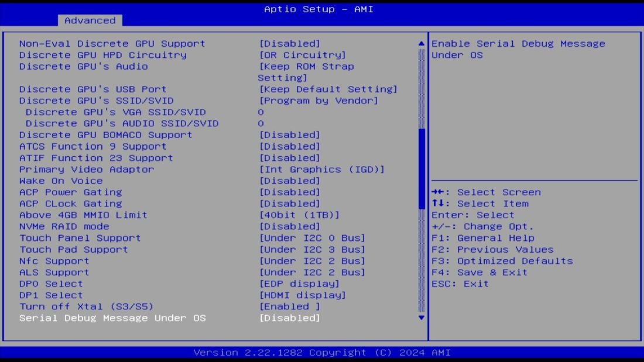The image size is (644, 362).
Task: Open Nfc Support bus options
Action: tap(312, 261)
